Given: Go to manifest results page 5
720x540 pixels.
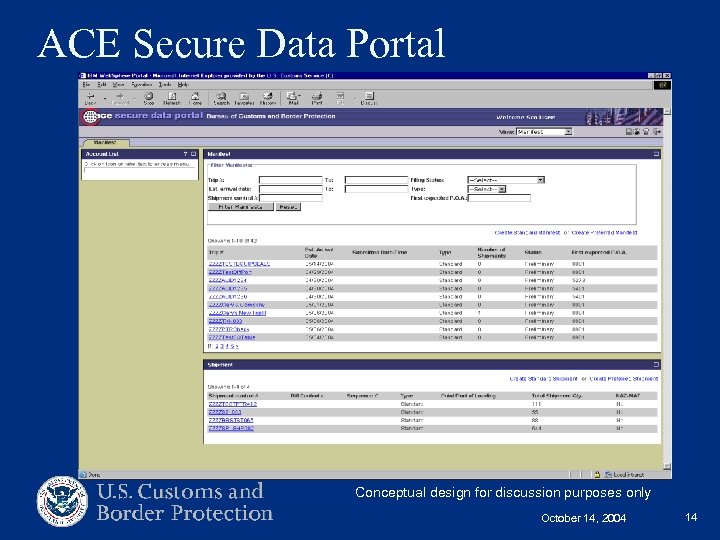Looking at the screenshot, I should click(232, 346).
